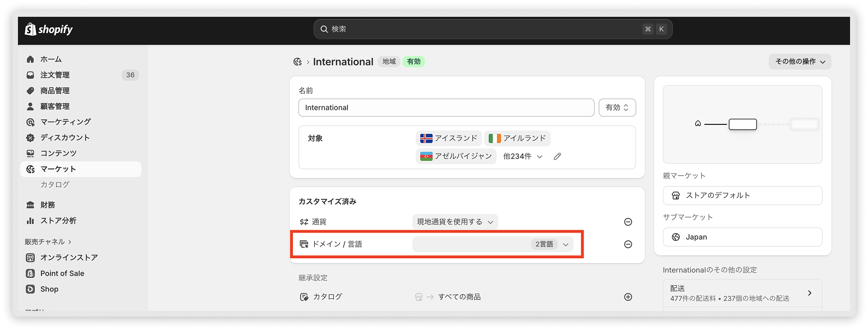868x330 pixels.
Task: Remove the domain/language customization minus icon
Action: coord(628,244)
